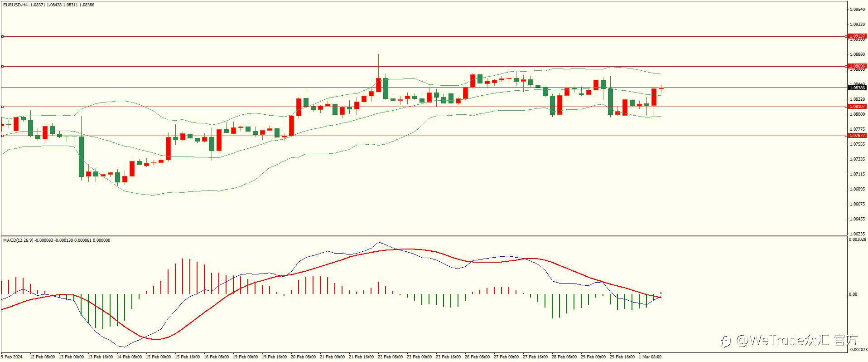This screenshot has width=868, height=362.
Task: Click the 1.08696 red price label
Action: 857,66
